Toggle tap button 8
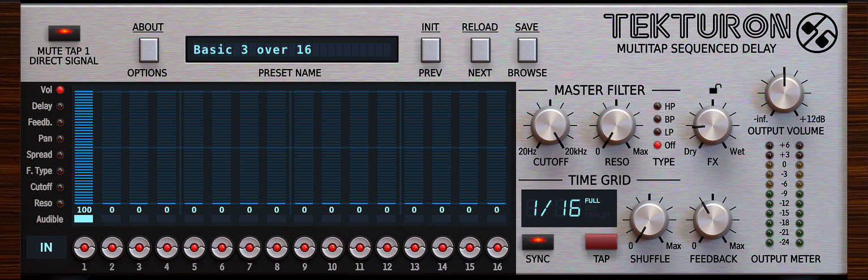This screenshot has height=280, width=868. coord(277,248)
